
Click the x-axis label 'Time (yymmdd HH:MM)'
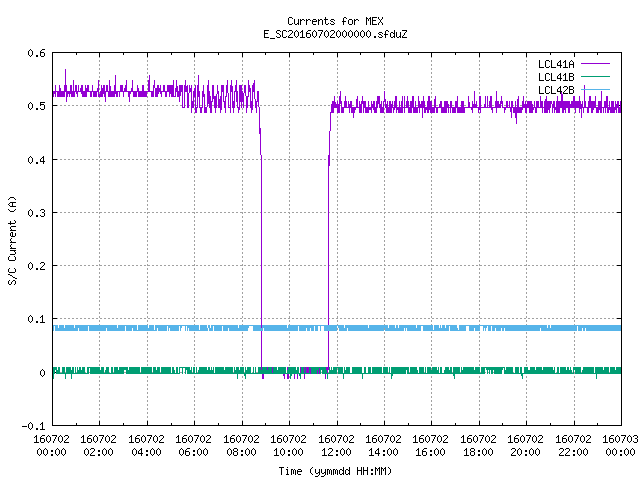[335, 471]
